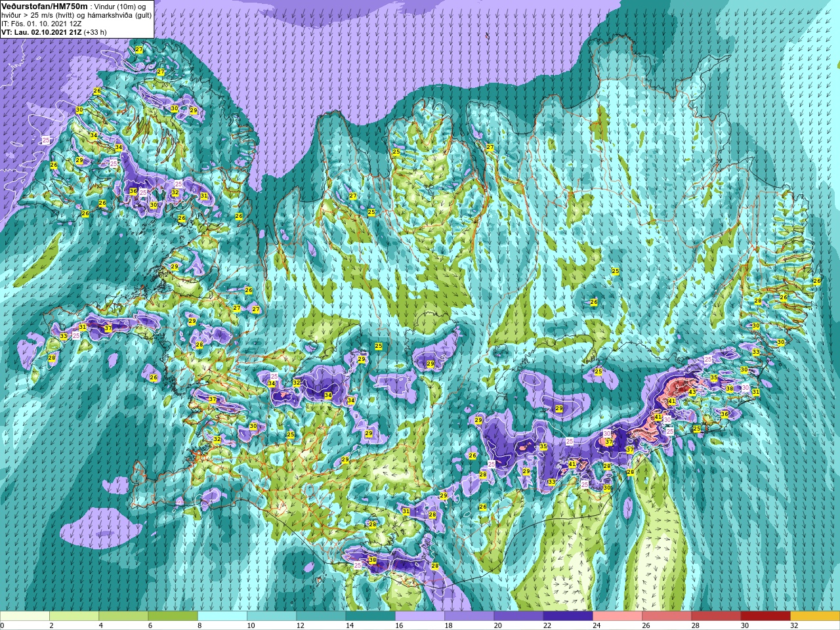This screenshot has height=630, width=840.
Task: Pick the 22–24 m/s dark indigo legend swatch
Action: [x=568, y=616]
